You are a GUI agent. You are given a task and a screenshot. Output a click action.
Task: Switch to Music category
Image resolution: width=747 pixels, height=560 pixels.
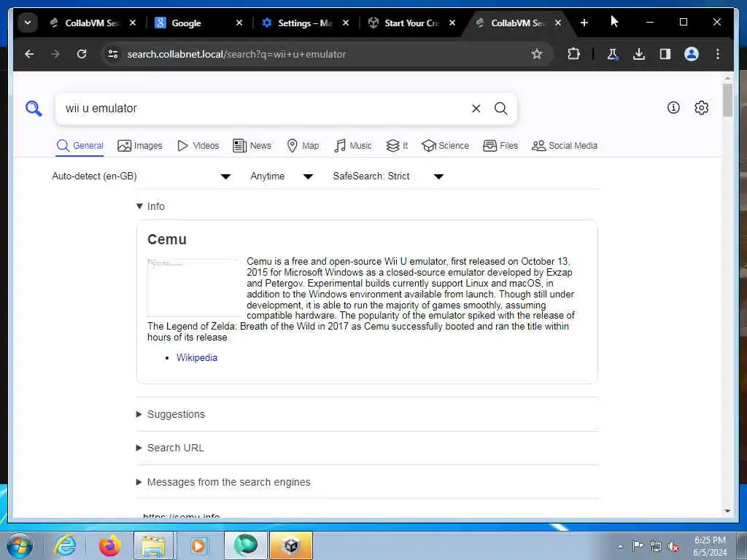click(353, 146)
